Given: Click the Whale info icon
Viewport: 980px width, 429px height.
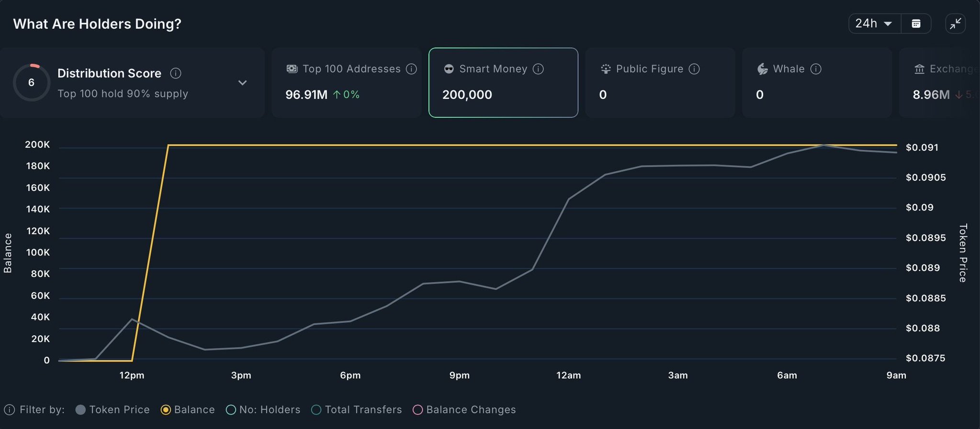Looking at the screenshot, I should pyautogui.click(x=816, y=69).
